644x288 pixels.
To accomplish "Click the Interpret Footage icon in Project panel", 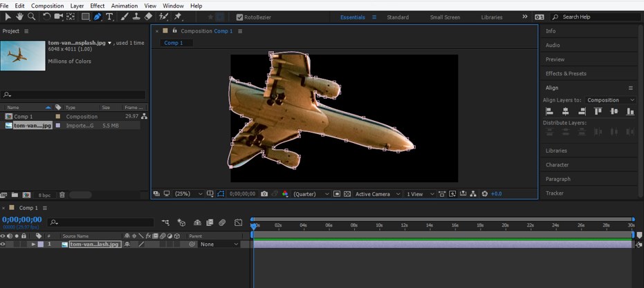I will pos(3,195).
